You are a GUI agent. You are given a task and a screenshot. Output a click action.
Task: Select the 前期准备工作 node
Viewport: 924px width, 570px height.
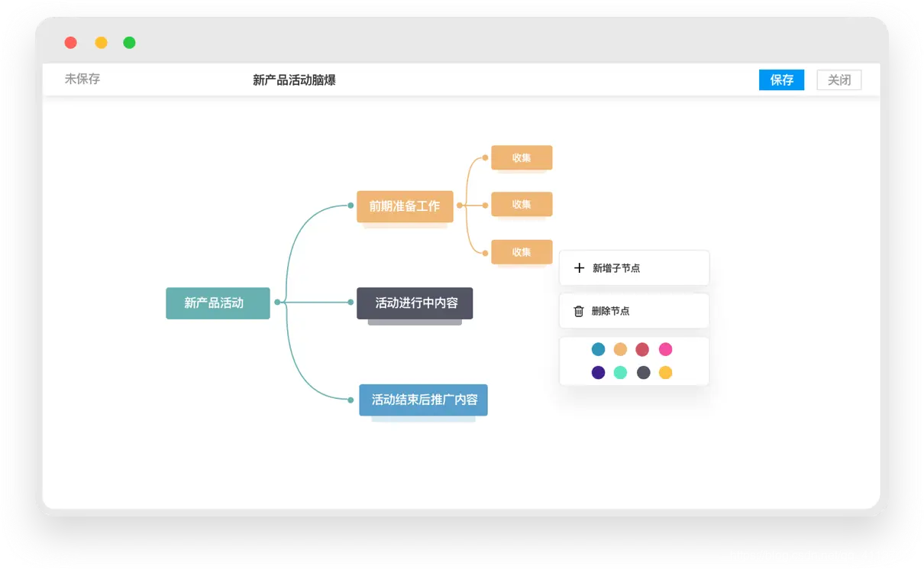[405, 206]
